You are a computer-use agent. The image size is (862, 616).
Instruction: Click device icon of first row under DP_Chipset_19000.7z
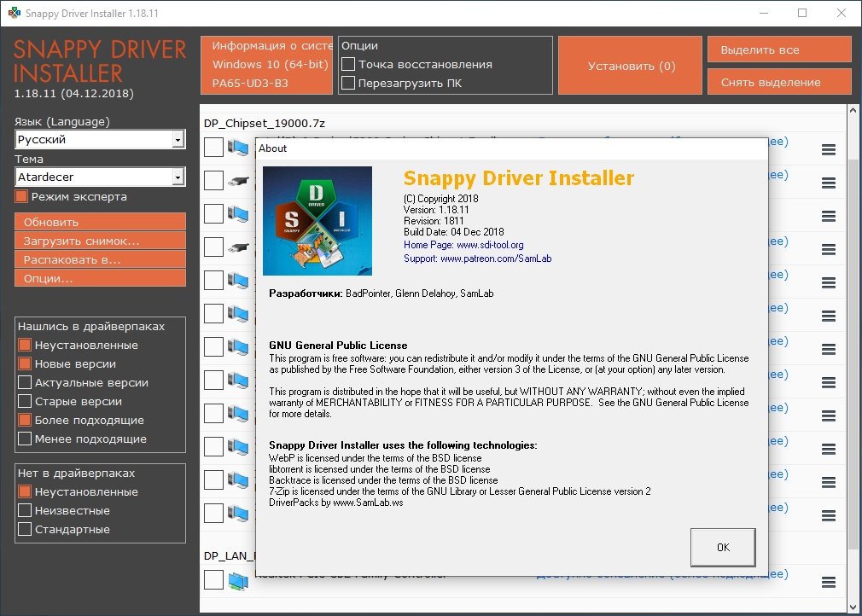pos(238,148)
